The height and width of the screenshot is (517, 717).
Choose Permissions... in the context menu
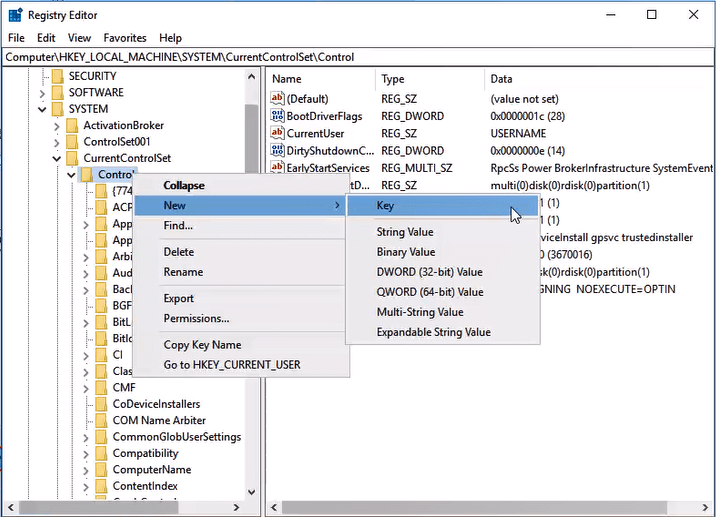tap(196, 318)
